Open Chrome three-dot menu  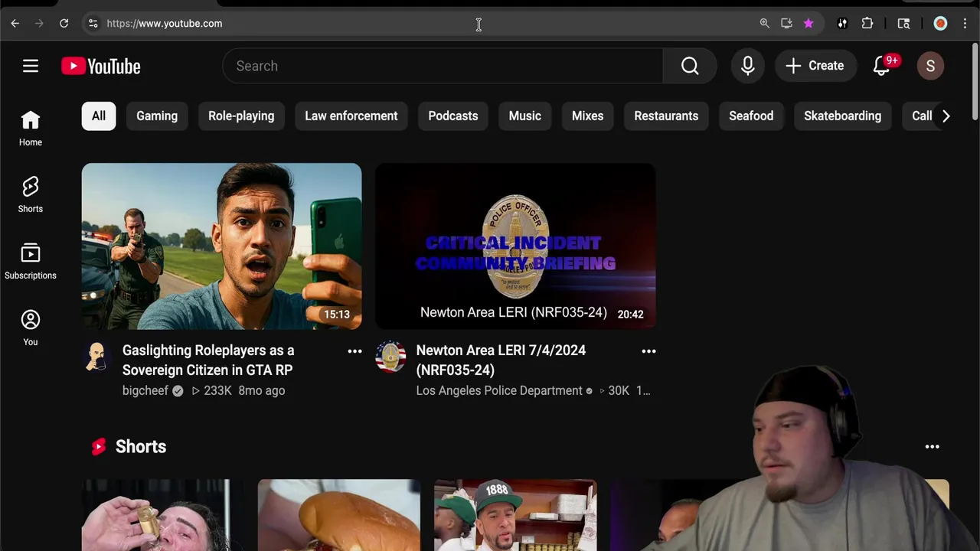coord(965,24)
